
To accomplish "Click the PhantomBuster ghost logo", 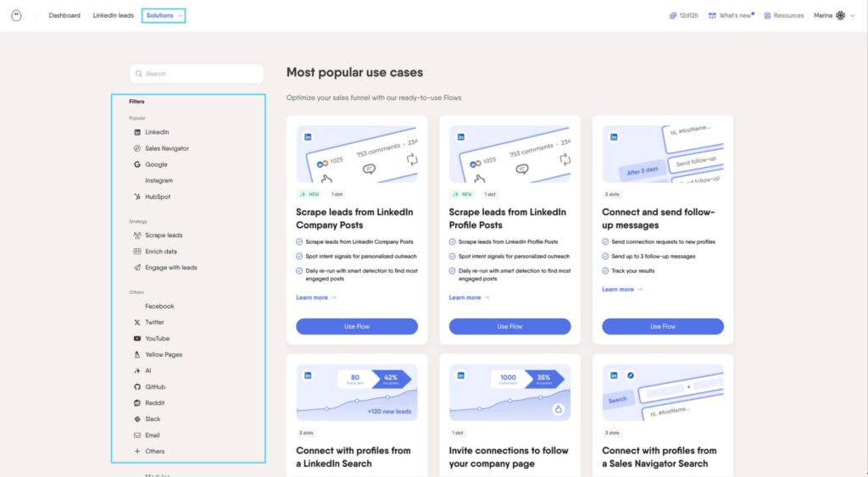I will [x=16, y=15].
